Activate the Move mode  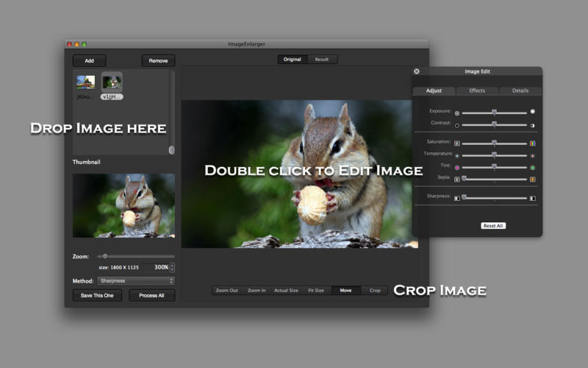345,290
